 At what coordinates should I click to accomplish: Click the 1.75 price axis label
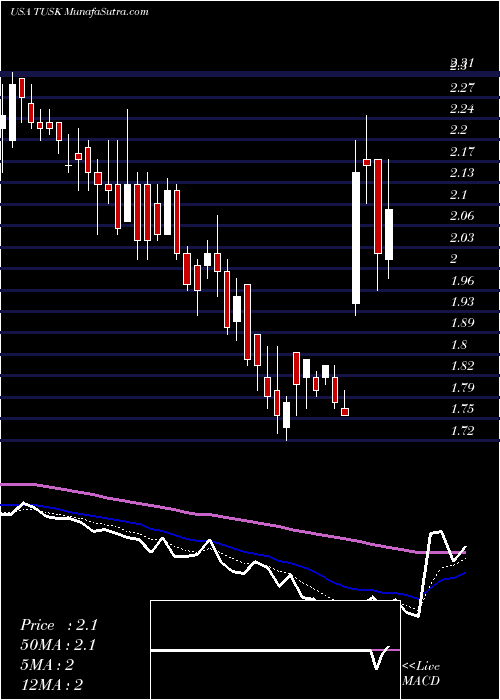click(462, 409)
